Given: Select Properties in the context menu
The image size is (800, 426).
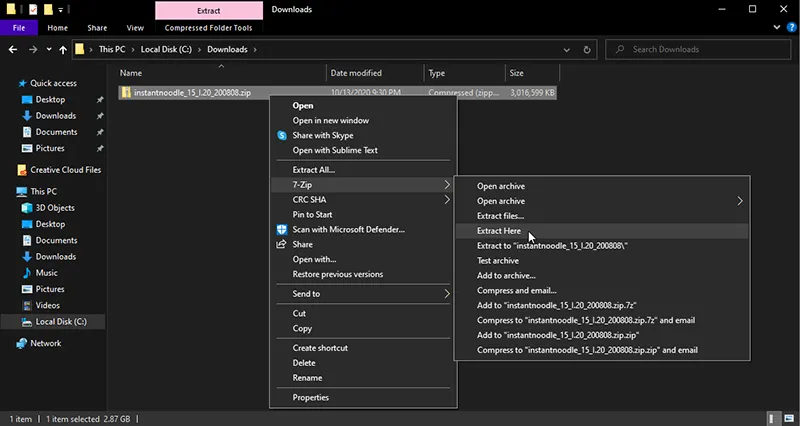Looking at the screenshot, I should pyautogui.click(x=310, y=397).
